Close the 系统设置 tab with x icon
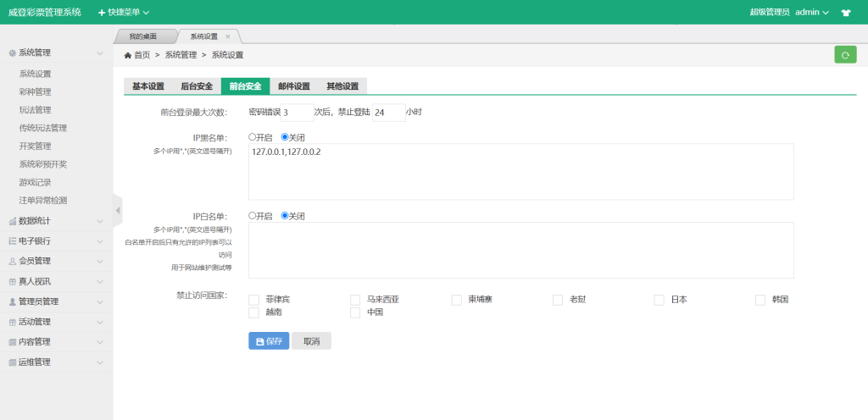This screenshot has width=868, height=420. coord(228,36)
